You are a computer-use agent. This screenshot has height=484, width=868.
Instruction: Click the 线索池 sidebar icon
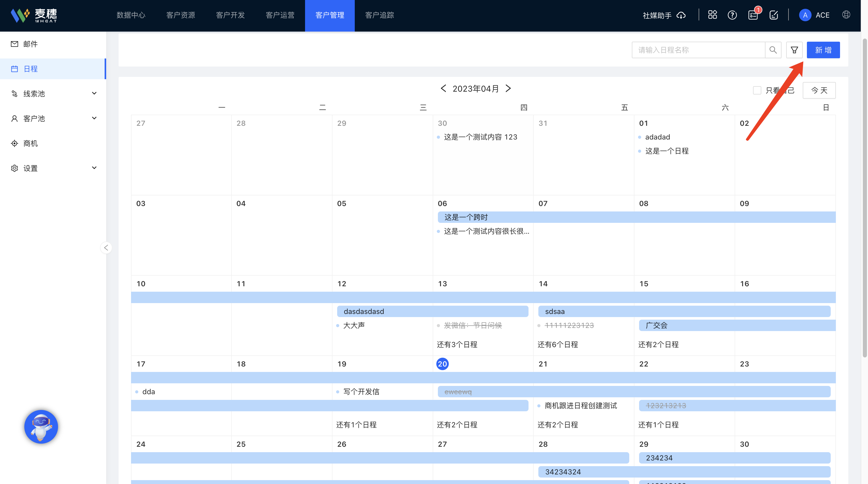point(15,94)
